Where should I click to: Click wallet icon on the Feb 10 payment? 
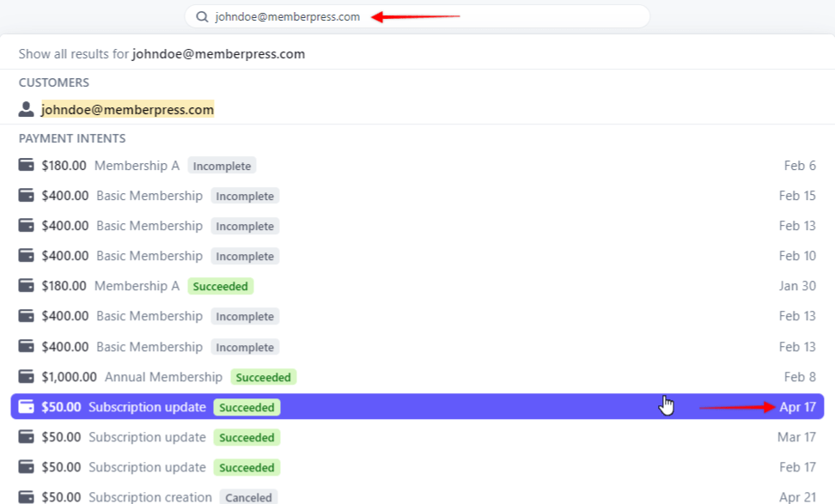coord(26,256)
